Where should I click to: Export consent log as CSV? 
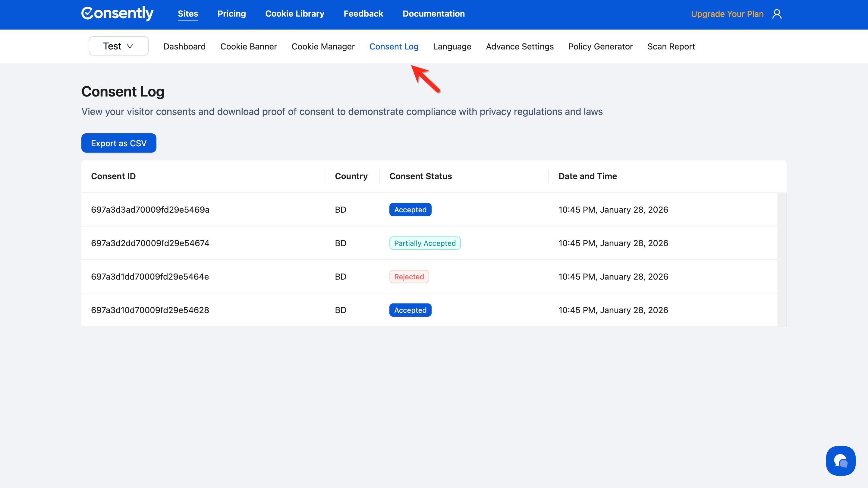(x=119, y=143)
